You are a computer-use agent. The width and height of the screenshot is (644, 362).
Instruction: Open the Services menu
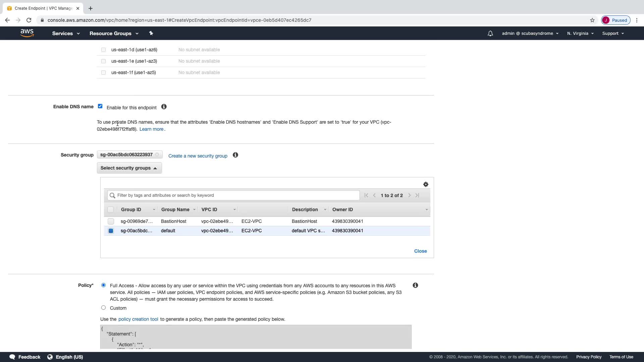pyautogui.click(x=66, y=34)
